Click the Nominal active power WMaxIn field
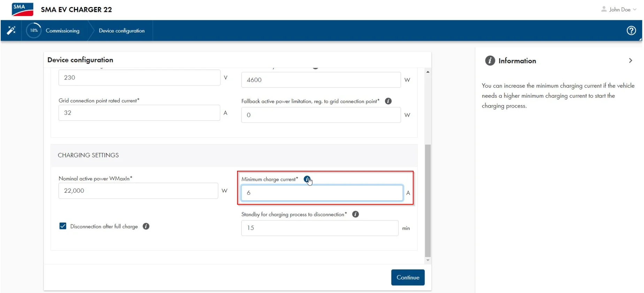The height and width of the screenshot is (293, 644). click(x=138, y=191)
